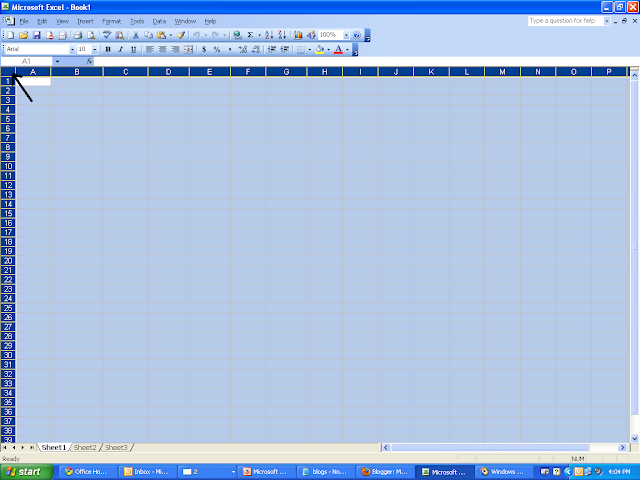Image resolution: width=640 pixels, height=480 pixels.
Task: Cut selection using the scissors icon
Action: 136,35
